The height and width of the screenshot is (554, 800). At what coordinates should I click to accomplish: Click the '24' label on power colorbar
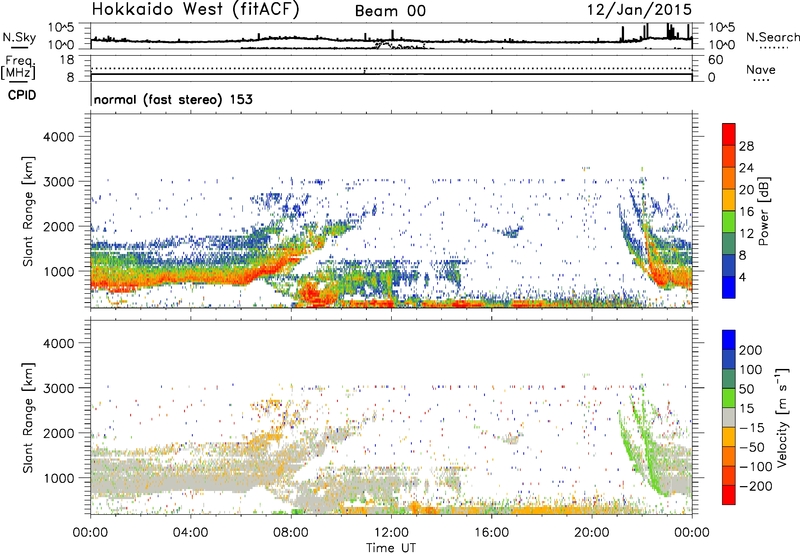coord(746,168)
